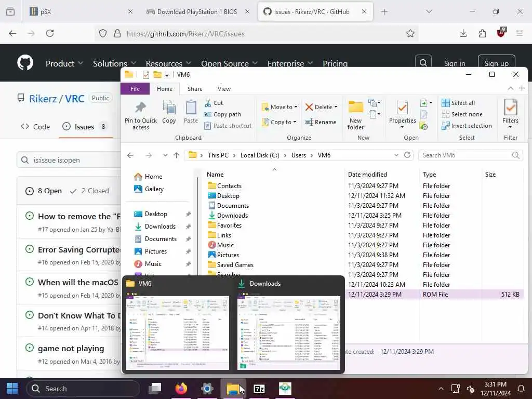Image resolution: width=532 pixels, height=399 pixels.
Task: Open issue 'game not playing'
Action: [x=71, y=349]
